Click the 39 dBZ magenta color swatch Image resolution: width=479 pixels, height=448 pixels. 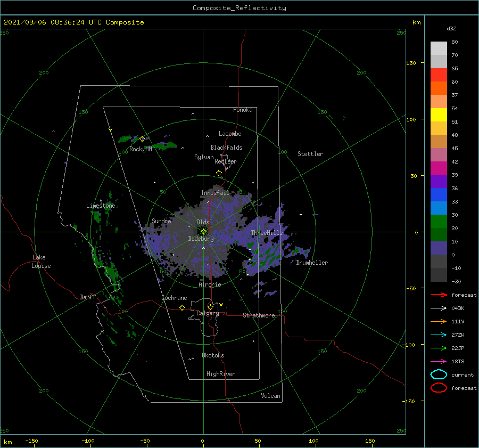(439, 168)
